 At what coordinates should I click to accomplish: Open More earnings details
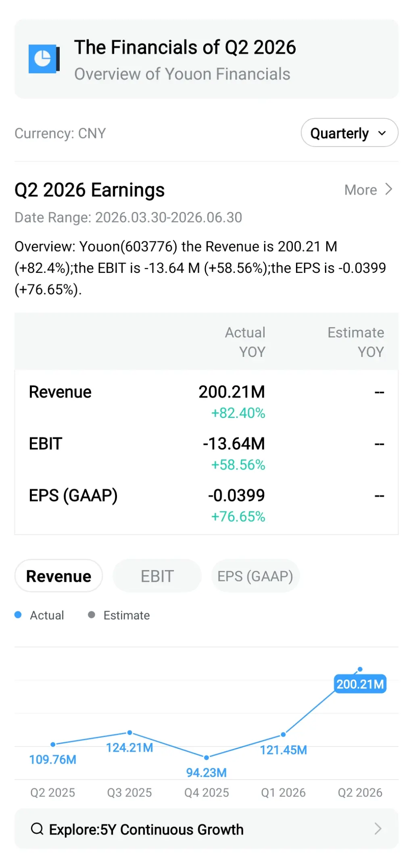click(x=368, y=190)
